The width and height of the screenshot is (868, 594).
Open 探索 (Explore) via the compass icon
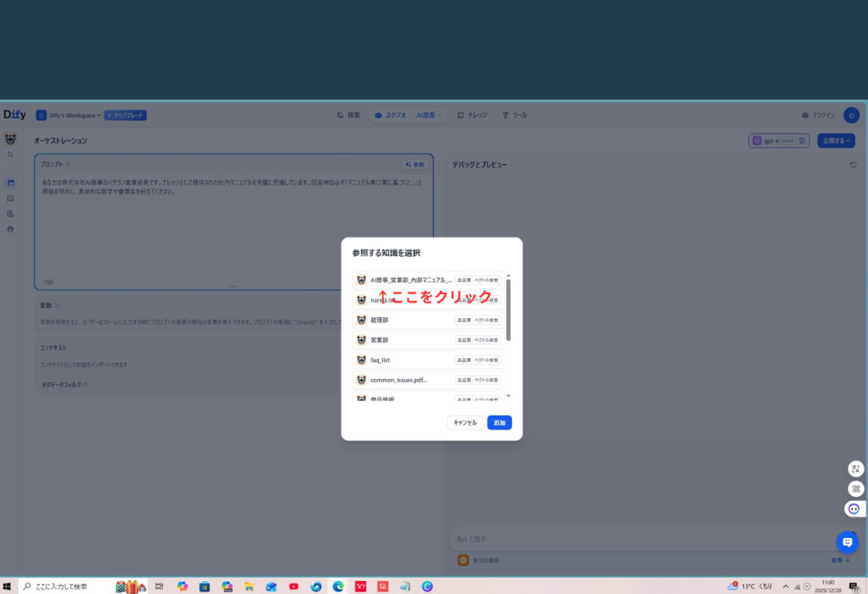click(x=346, y=115)
